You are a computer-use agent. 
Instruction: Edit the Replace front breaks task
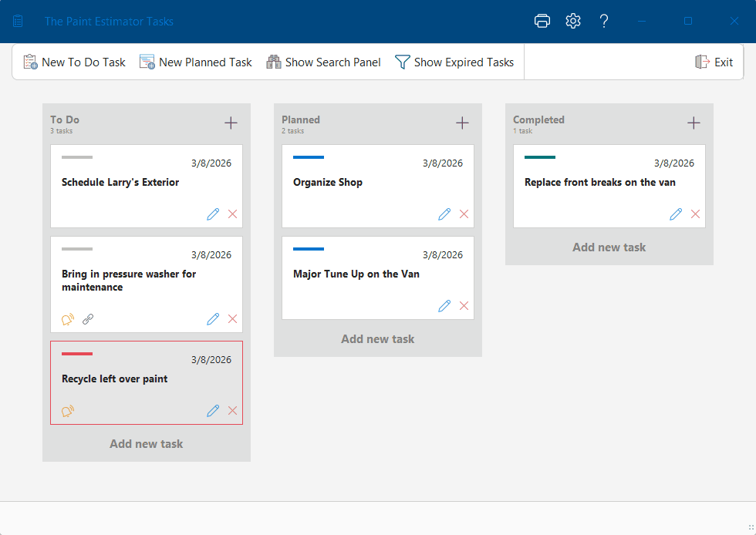pos(676,214)
